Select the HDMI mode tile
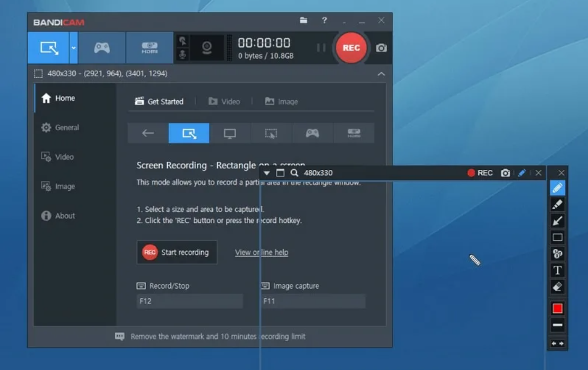 click(x=353, y=133)
